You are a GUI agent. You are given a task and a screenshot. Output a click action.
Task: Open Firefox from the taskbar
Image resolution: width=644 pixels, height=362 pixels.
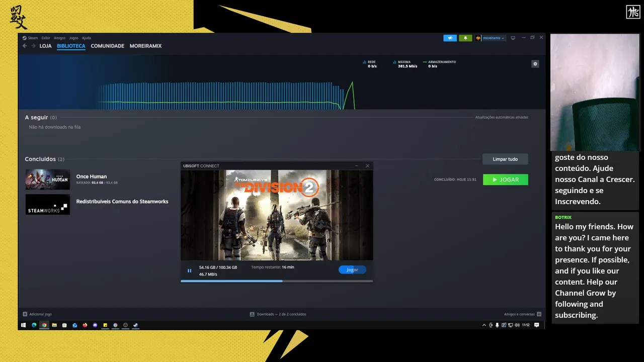pyautogui.click(x=85, y=325)
